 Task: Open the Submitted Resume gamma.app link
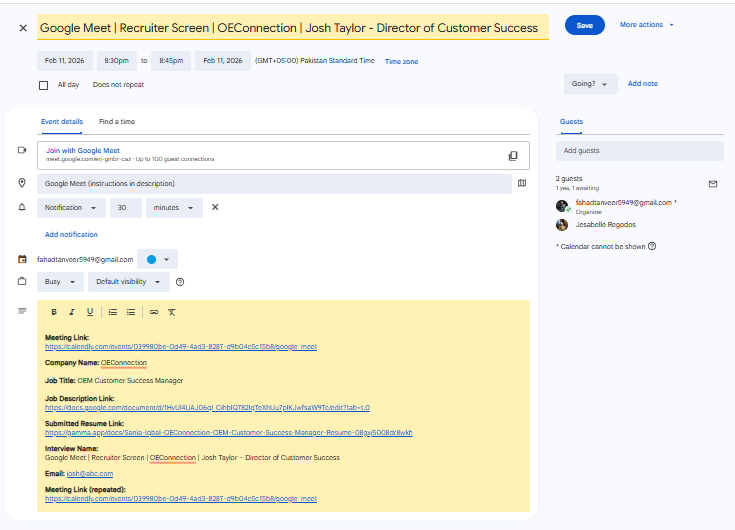(229, 433)
